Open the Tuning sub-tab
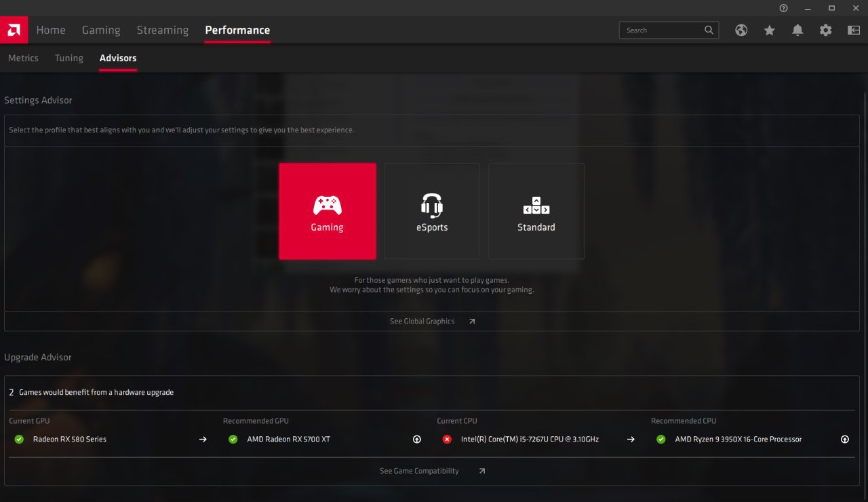Image resolution: width=868 pixels, height=502 pixels. coord(69,58)
